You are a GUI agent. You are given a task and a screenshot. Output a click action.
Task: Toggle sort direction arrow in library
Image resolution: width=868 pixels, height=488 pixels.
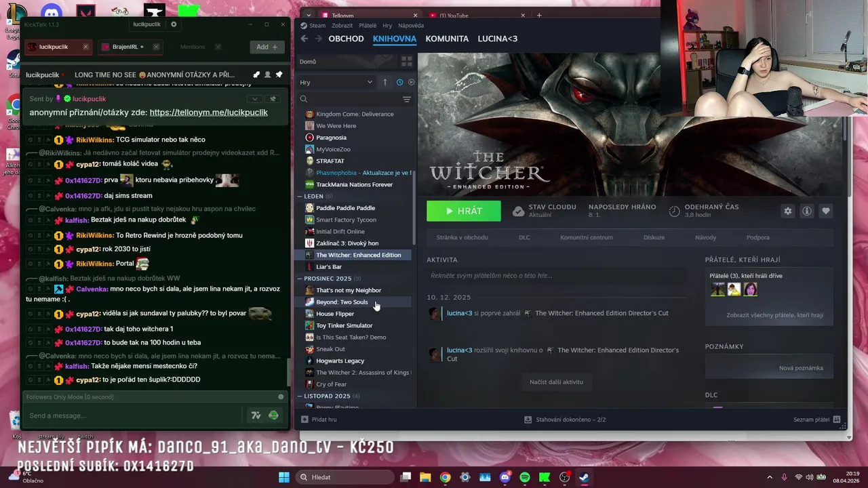(384, 82)
